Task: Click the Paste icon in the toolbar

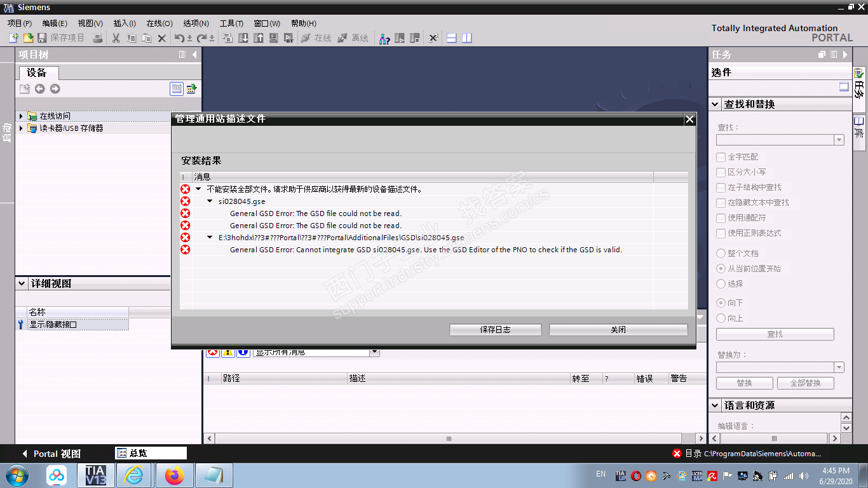Action: pyautogui.click(x=147, y=38)
